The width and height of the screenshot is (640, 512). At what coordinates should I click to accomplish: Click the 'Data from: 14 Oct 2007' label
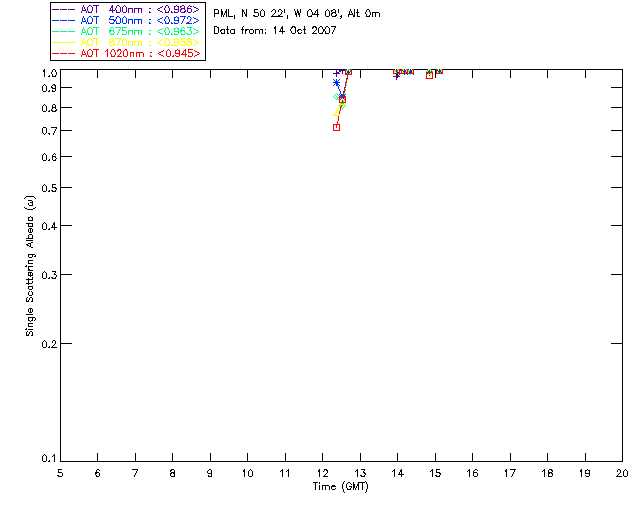coord(275,31)
